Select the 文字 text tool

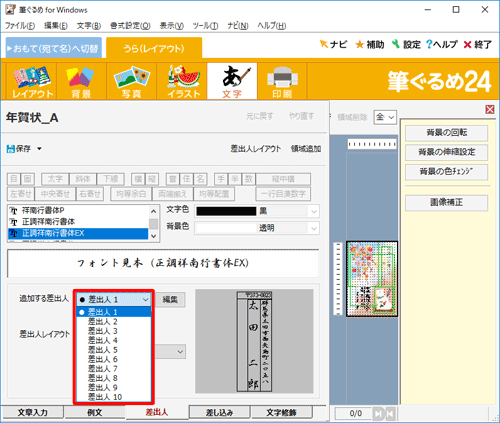pos(232,81)
